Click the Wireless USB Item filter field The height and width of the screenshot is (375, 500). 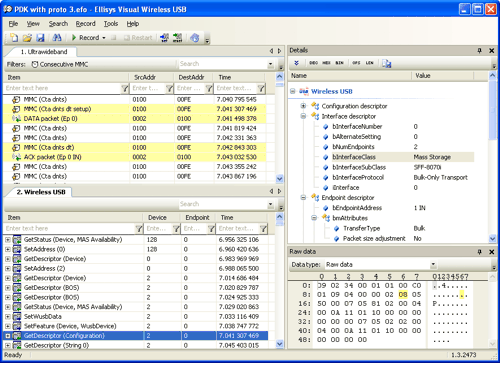point(69,228)
